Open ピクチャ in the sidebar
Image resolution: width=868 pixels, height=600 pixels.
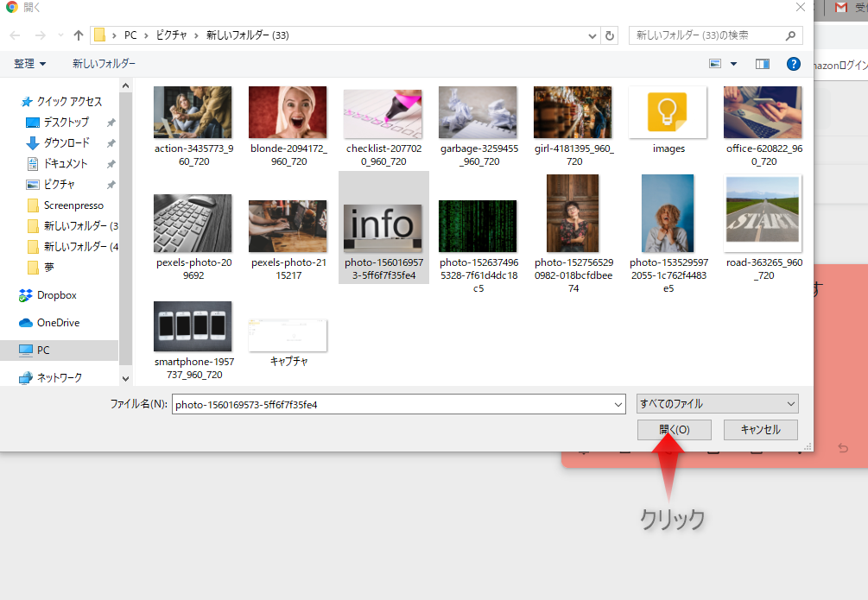[51, 185]
